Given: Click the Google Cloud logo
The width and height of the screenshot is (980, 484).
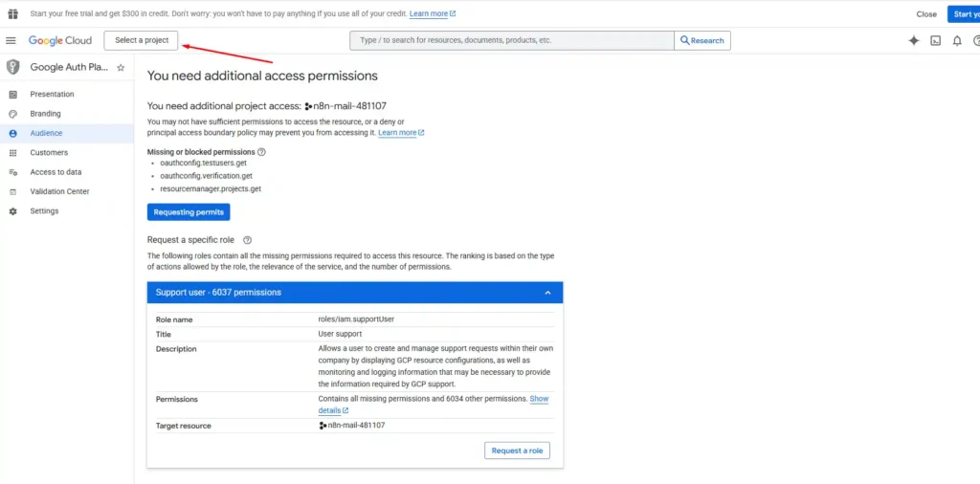Looking at the screenshot, I should (x=60, y=40).
